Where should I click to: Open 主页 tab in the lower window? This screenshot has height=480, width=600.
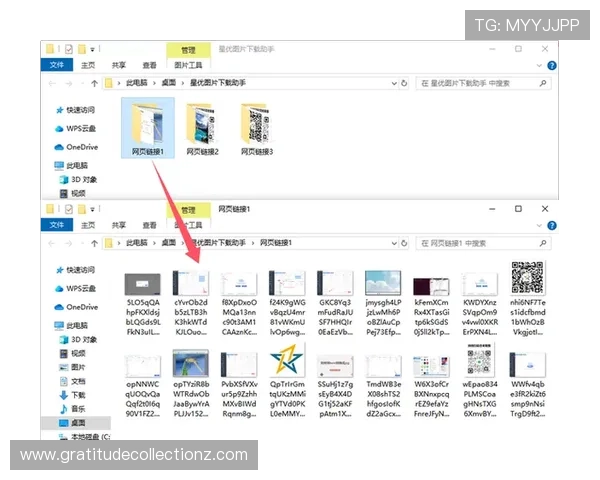coord(88,225)
